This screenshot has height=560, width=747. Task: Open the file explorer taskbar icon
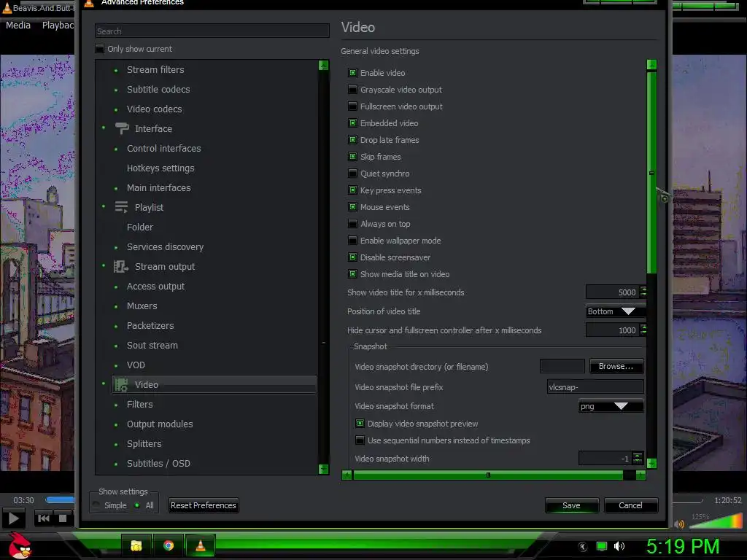pos(136,545)
